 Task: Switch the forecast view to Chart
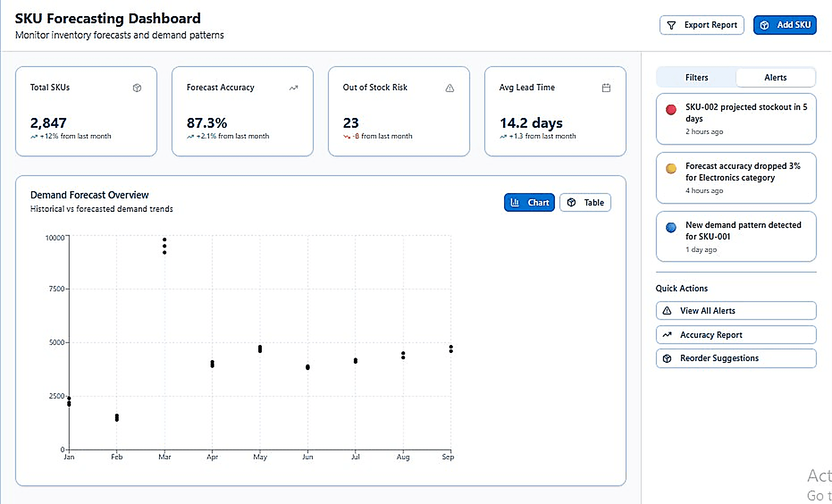click(x=529, y=202)
